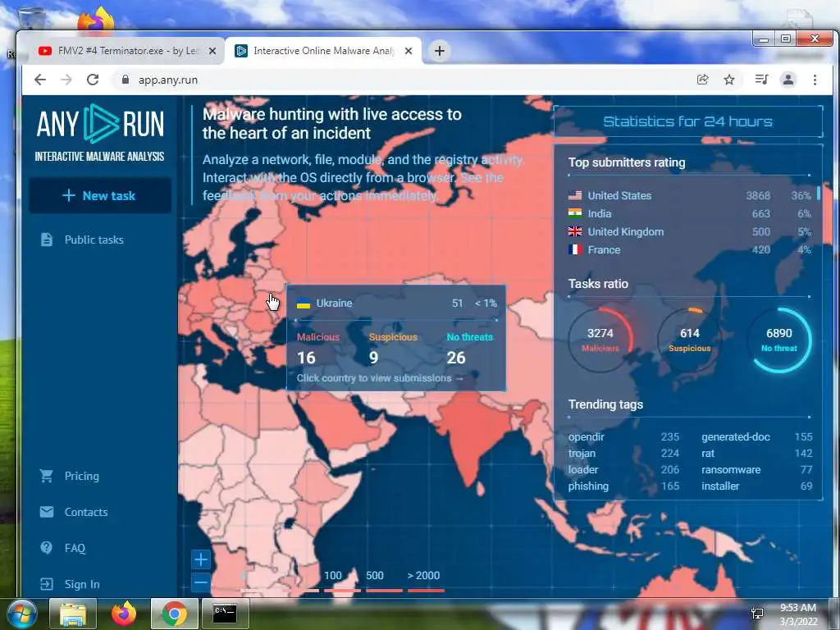This screenshot has height=630, width=840.
Task: Click Chrome icon in the taskbar
Action: coord(174,614)
